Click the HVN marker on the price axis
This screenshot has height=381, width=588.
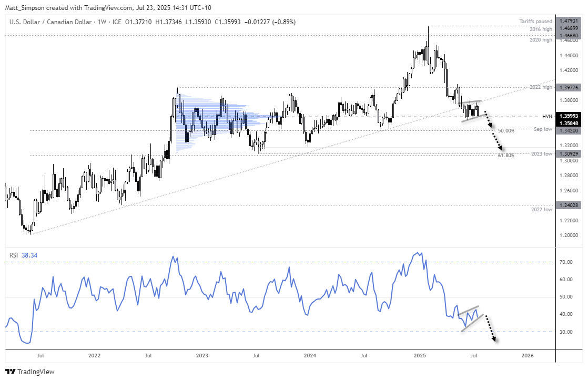[x=548, y=116]
